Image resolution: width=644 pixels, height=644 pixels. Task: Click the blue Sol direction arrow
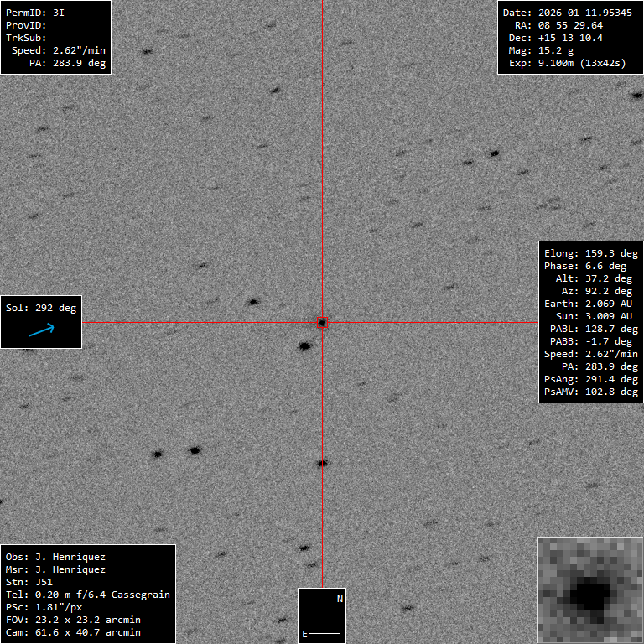point(41,330)
